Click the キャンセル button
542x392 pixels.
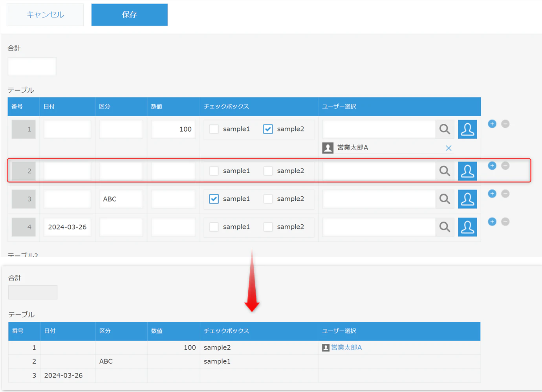click(x=45, y=15)
